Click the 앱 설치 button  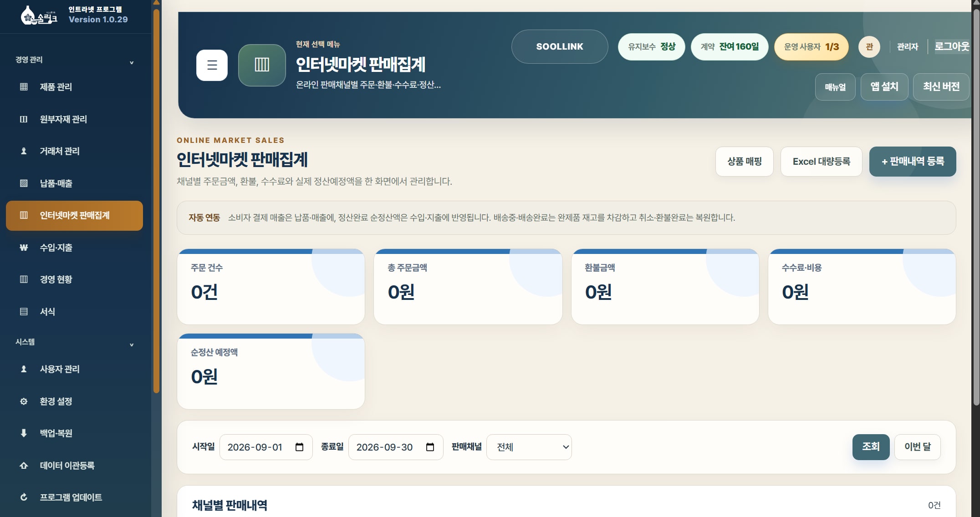point(884,87)
